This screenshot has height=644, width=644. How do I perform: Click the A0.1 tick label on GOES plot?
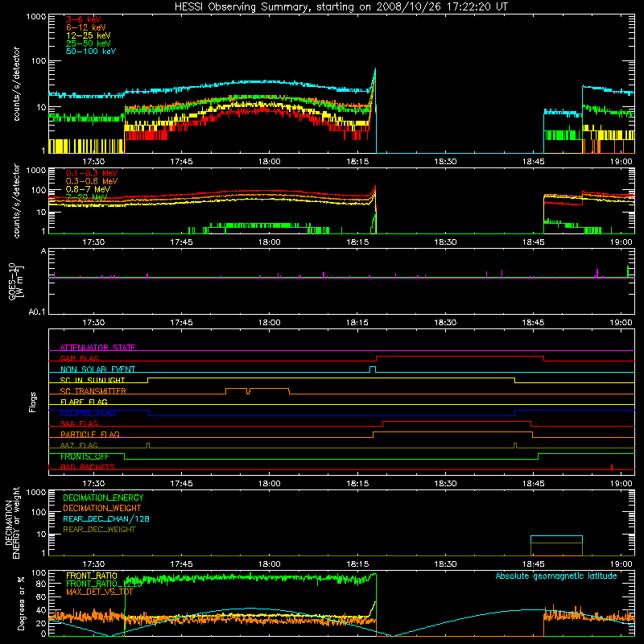pos(37,312)
